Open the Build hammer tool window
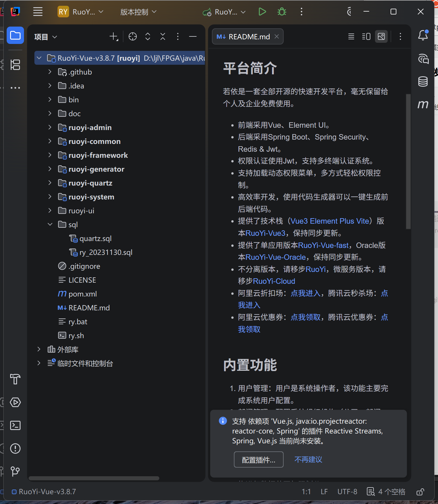438x504 pixels. (15, 379)
